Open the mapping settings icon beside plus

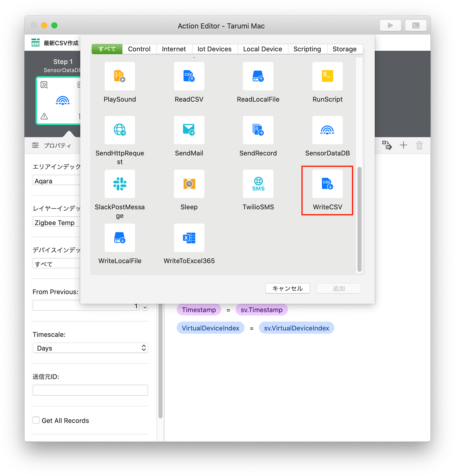coord(387,145)
